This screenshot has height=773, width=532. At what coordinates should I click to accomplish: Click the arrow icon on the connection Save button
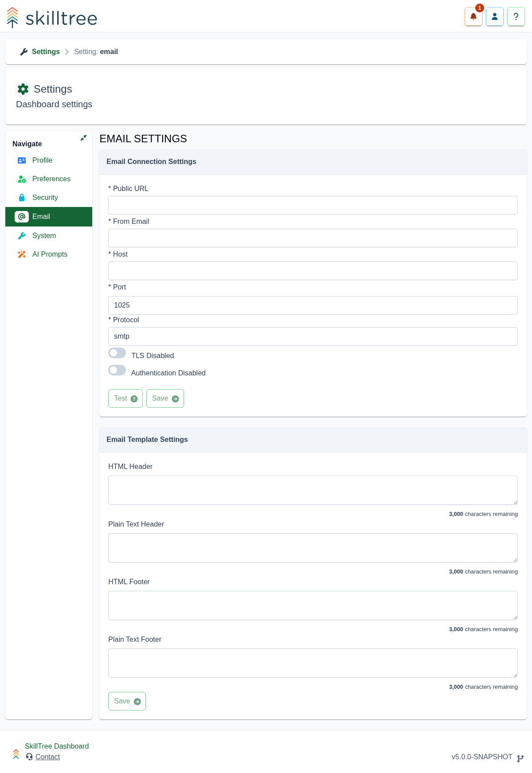pos(175,399)
